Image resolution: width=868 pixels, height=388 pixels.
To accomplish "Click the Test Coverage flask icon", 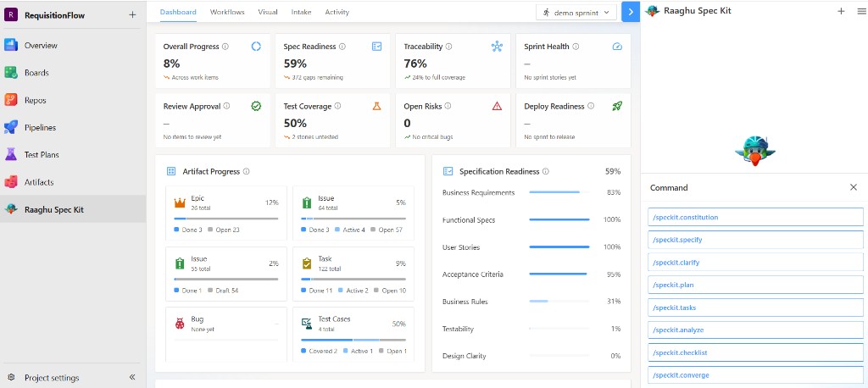I will (x=376, y=106).
